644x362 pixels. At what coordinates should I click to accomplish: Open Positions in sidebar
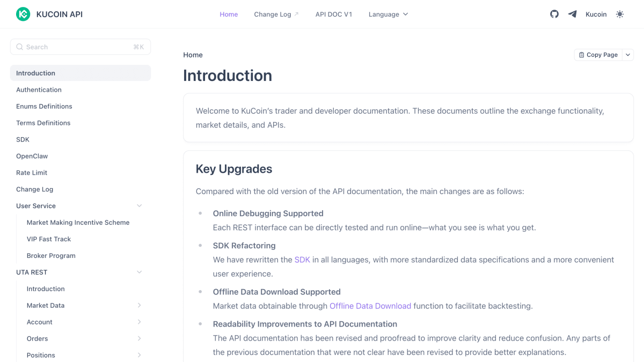click(41, 356)
